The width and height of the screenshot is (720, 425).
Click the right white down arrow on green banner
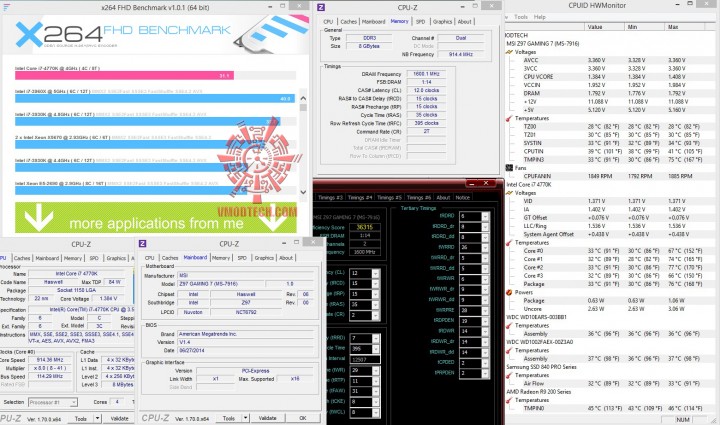point(274,217)
